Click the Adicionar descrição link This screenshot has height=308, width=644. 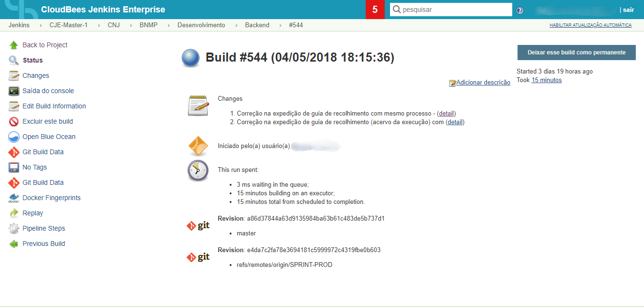click(483, 83)
